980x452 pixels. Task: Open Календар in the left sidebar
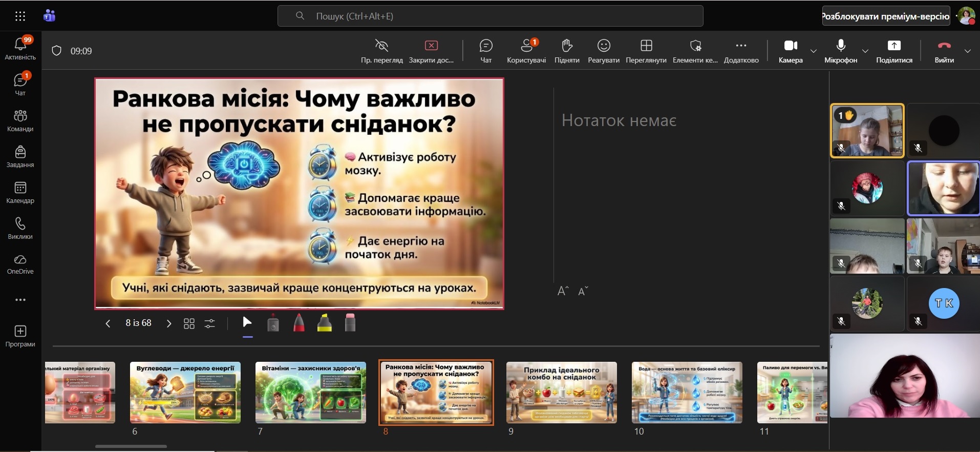(x=20, y=193)
